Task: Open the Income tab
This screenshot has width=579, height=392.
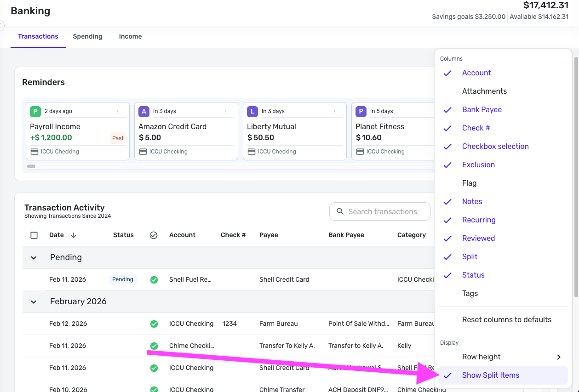Action: tap(130, 36)
